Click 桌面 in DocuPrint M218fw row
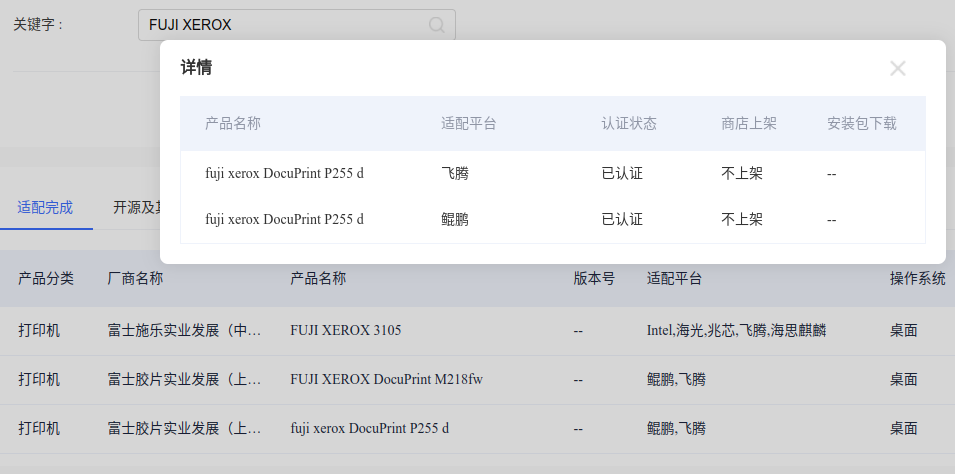955x474 pixels. 904,380
